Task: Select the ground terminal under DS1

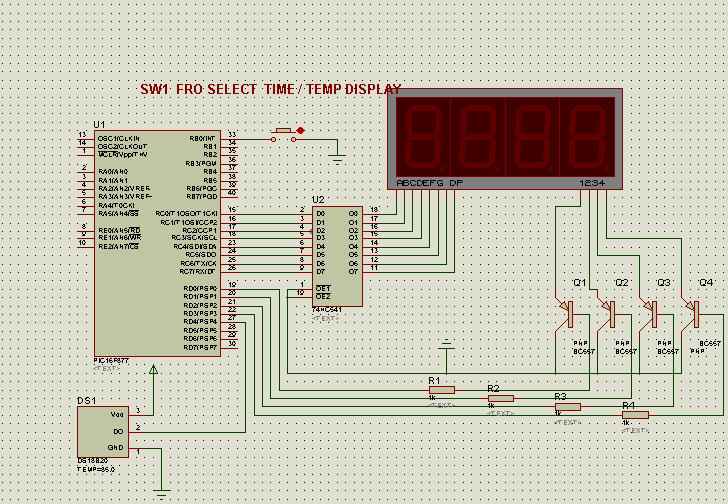Action: (x=161, y=490)
